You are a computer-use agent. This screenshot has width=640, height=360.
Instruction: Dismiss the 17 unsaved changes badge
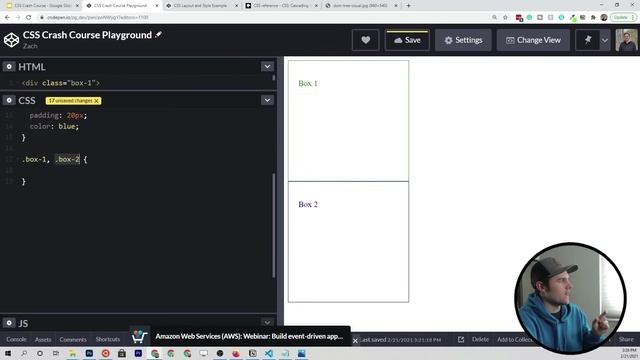point(96,101)
